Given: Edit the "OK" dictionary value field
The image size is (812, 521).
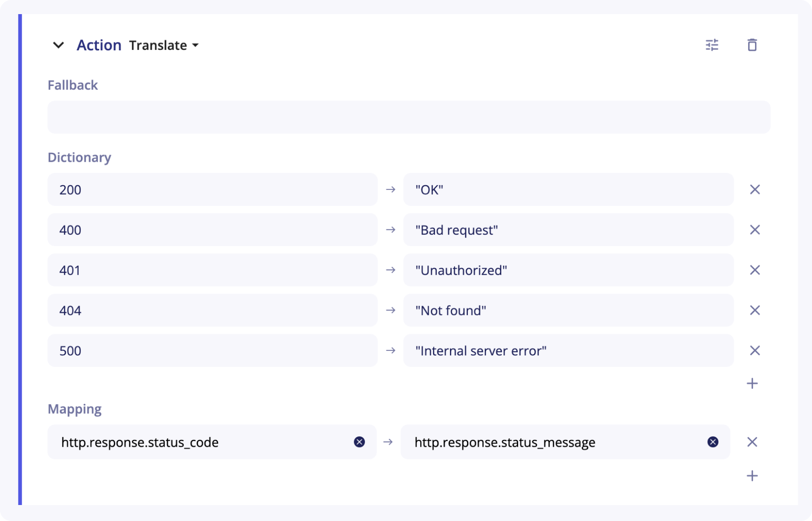Looking at the screenshot, I should 568,189.
